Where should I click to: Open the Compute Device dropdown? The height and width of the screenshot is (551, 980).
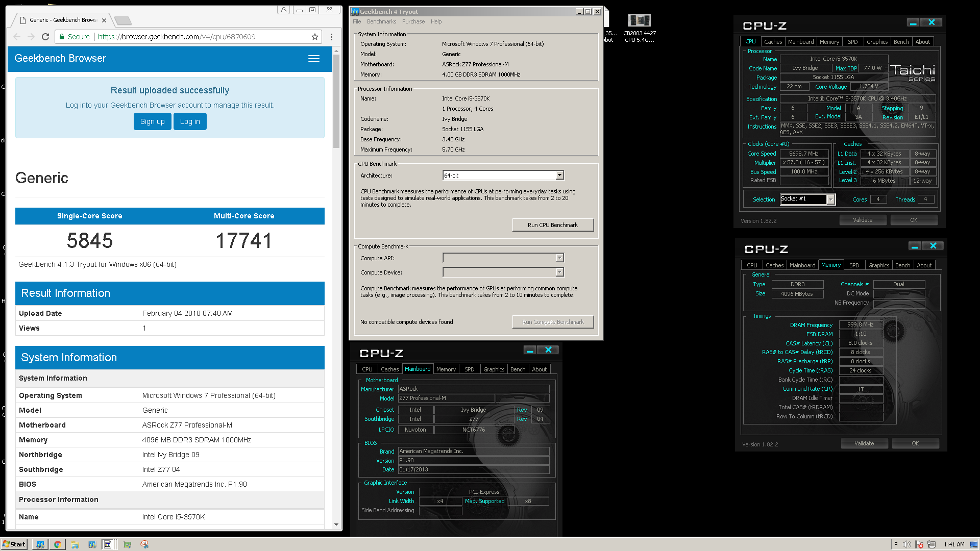click(559, 272)
